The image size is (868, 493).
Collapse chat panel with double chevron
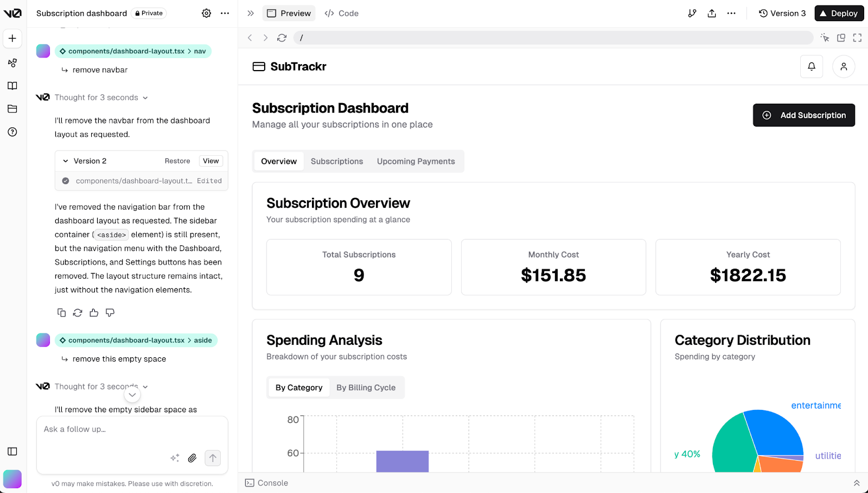[251, 13]
